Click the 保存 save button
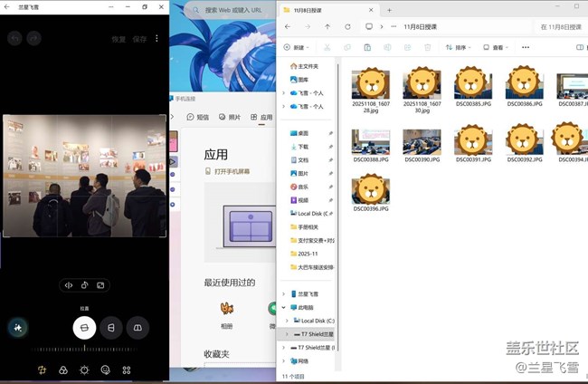588x384 pixels. [139, 40]
